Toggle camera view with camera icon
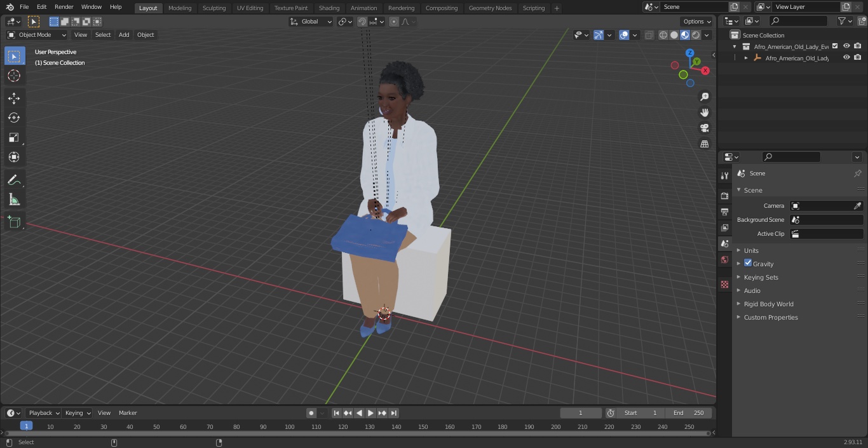Screen dimensions: 868x448 [705, 128]
